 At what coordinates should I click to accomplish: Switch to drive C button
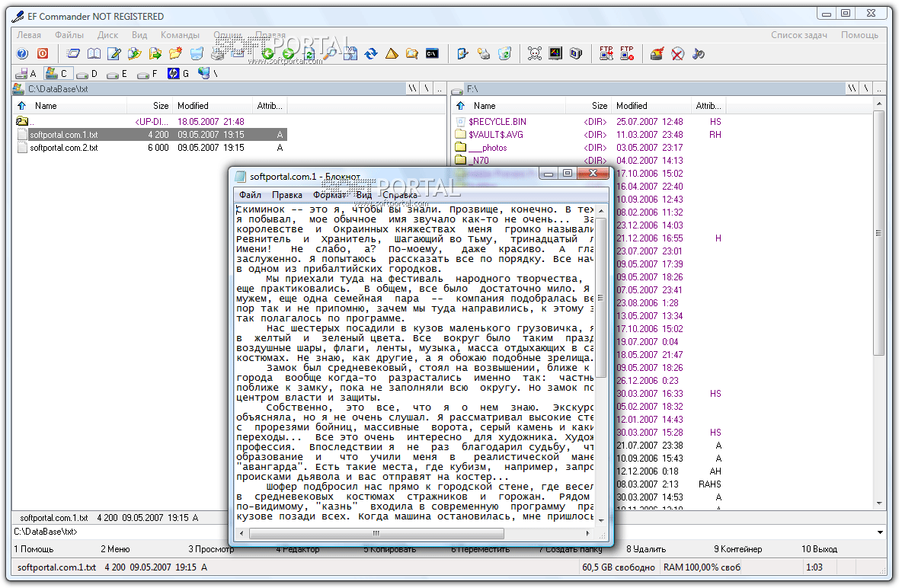coord(57,74)
